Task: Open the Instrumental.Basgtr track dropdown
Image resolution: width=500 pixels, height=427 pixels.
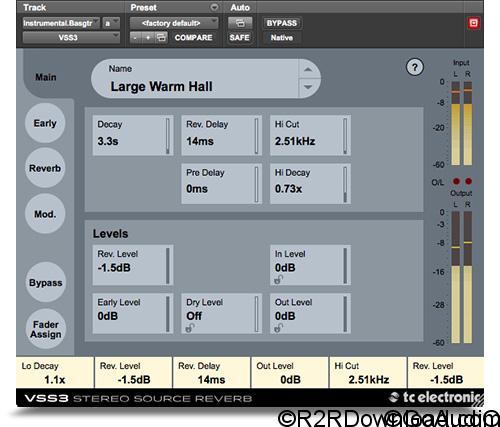Action: point(61,23)
